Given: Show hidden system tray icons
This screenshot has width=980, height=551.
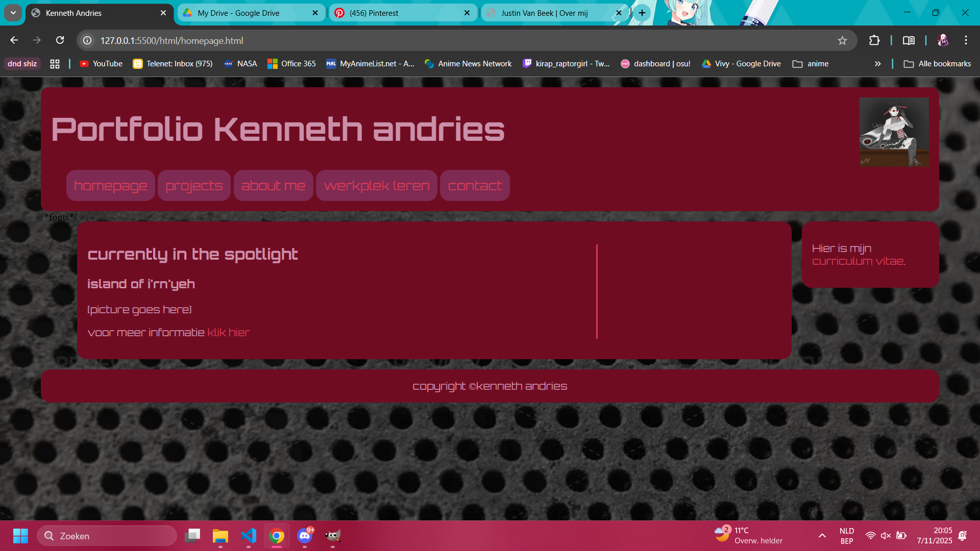Looking at the screenshot, I should (822, 536).
